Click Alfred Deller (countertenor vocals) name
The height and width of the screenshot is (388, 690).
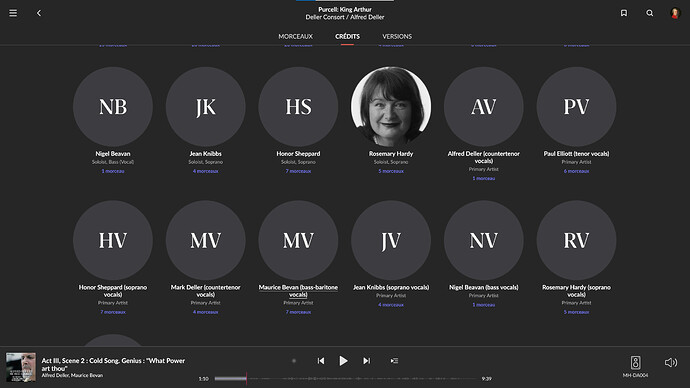pyautogui.click(x=484, y=157)
